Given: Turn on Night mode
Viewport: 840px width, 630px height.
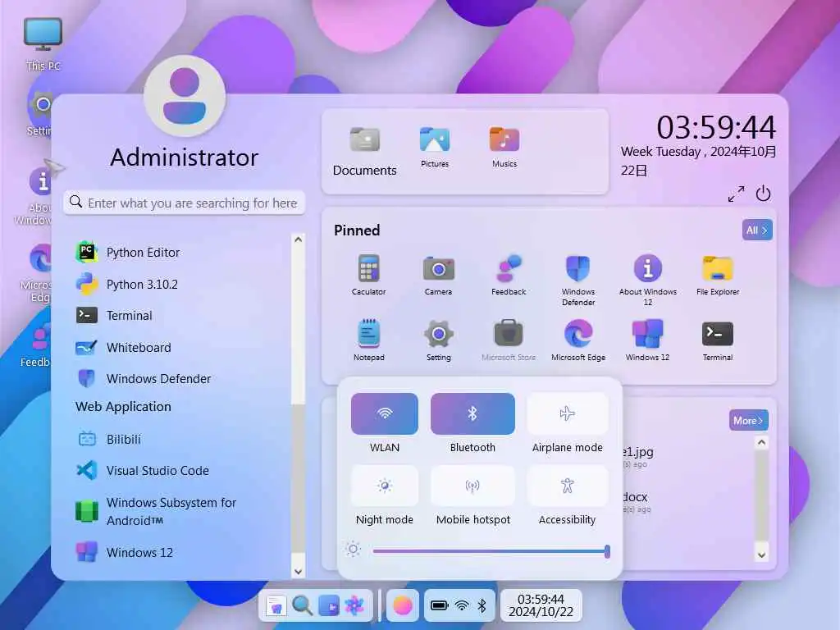Looking at the screenshot, I should [x=385, y=486].
